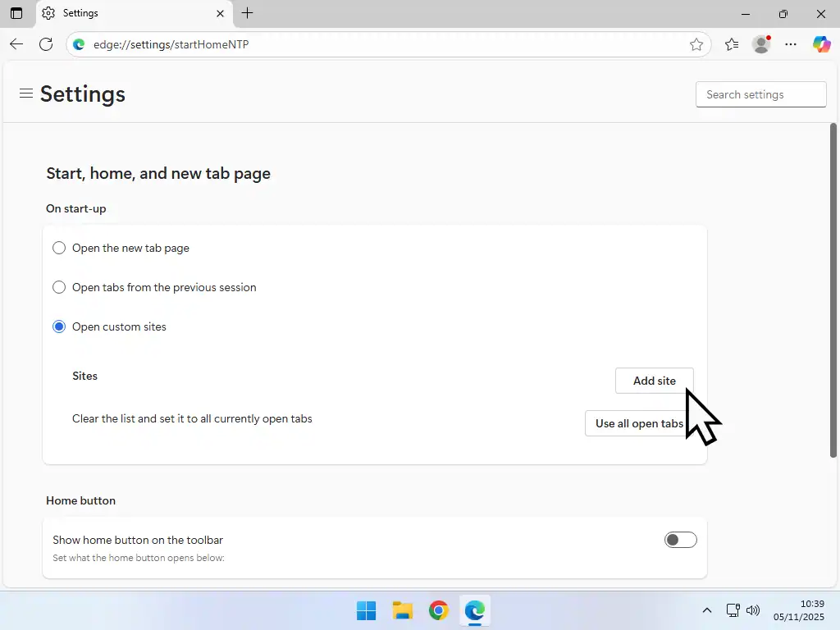Image resolution: width=840 pixels, height=630 pixels.
Task: Refresh the settings page
Action: (x=46, y=44)
